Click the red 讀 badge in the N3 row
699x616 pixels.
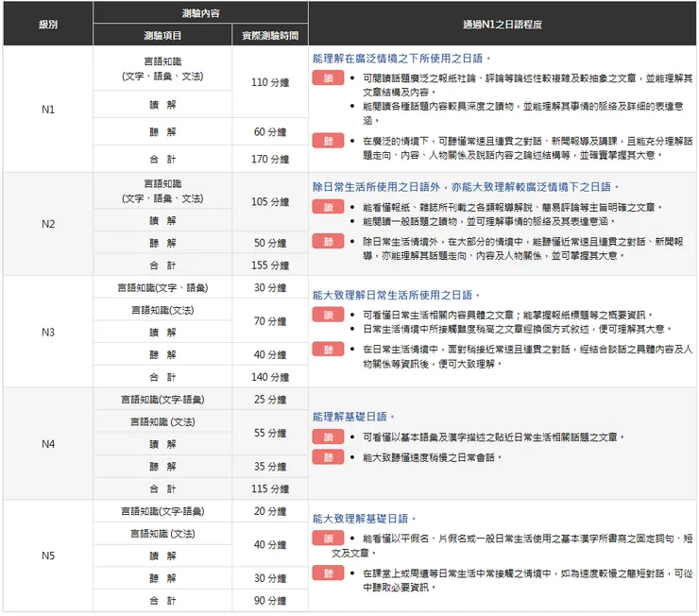pyautogui.click(x=328, y=315)
